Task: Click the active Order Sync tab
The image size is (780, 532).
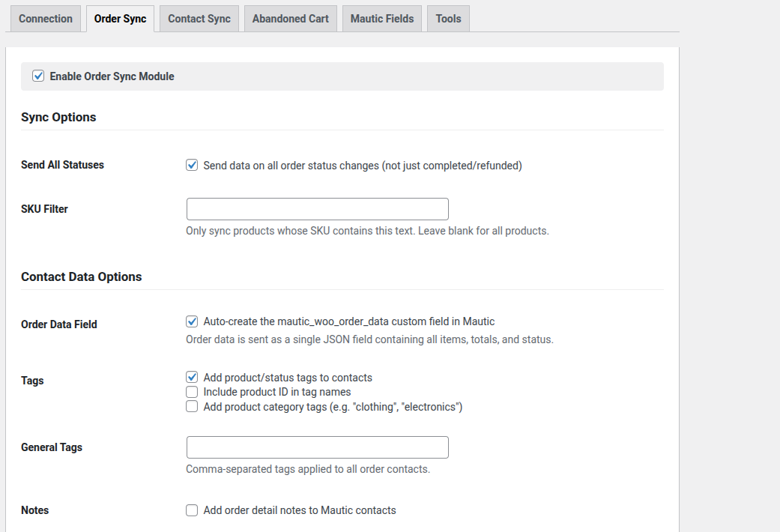Action: click(x=120, y=19)
